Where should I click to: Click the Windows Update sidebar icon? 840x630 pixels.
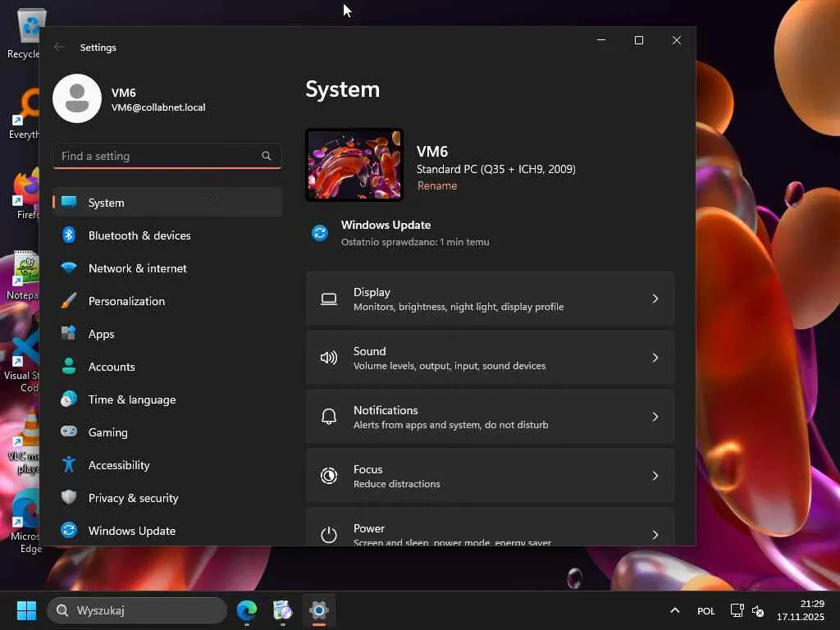[x=69, y=530]
